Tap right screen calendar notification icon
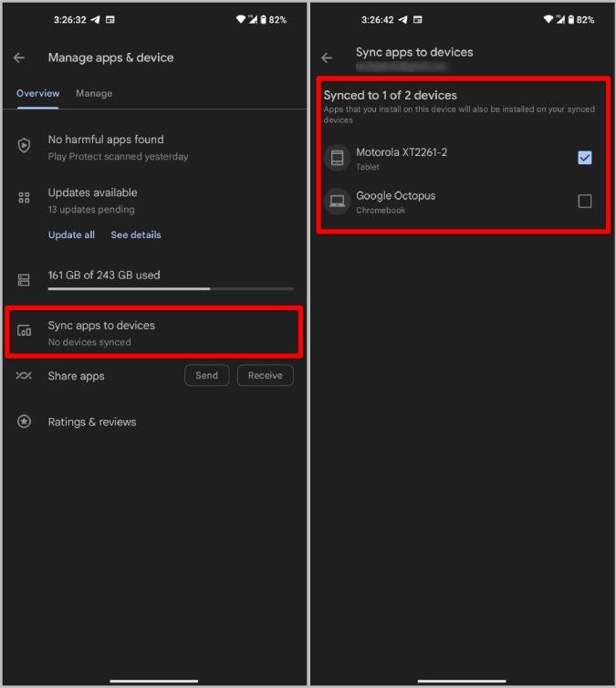The image size is (616, 688). click(x=418, y=20)
